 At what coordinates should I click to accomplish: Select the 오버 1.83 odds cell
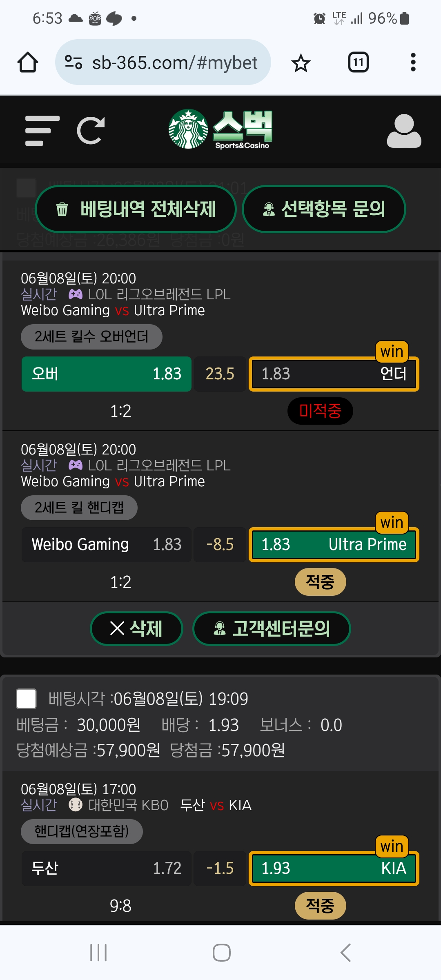coord(107,374)
